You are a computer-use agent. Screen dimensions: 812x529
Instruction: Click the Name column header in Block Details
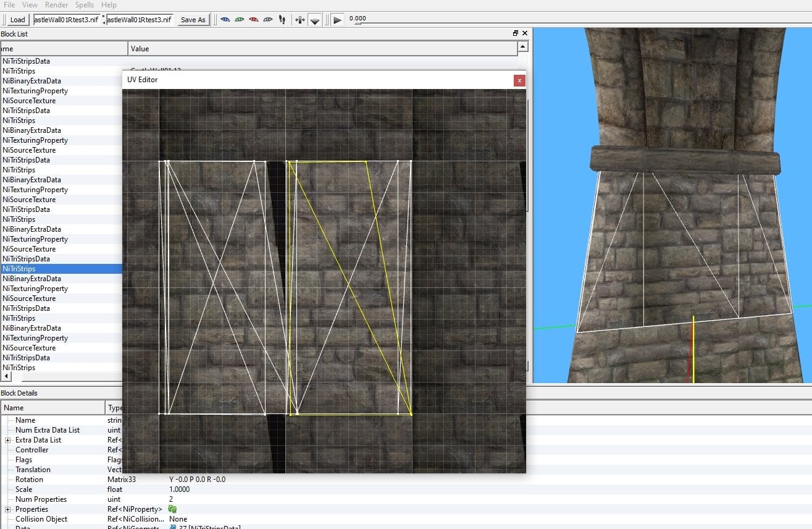(x=53, y=408)
